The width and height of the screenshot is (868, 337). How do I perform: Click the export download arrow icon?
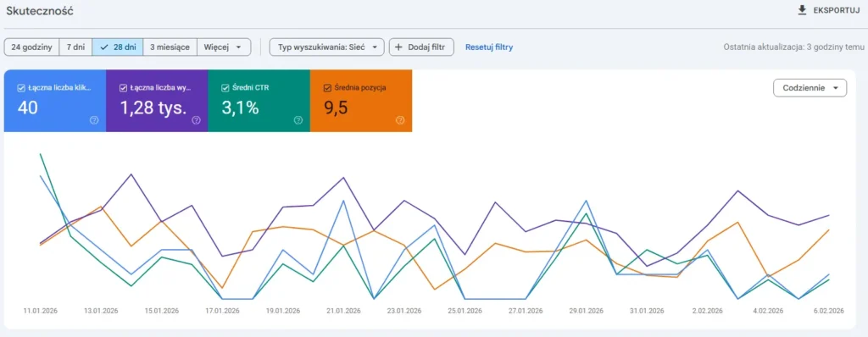[802, 10]
